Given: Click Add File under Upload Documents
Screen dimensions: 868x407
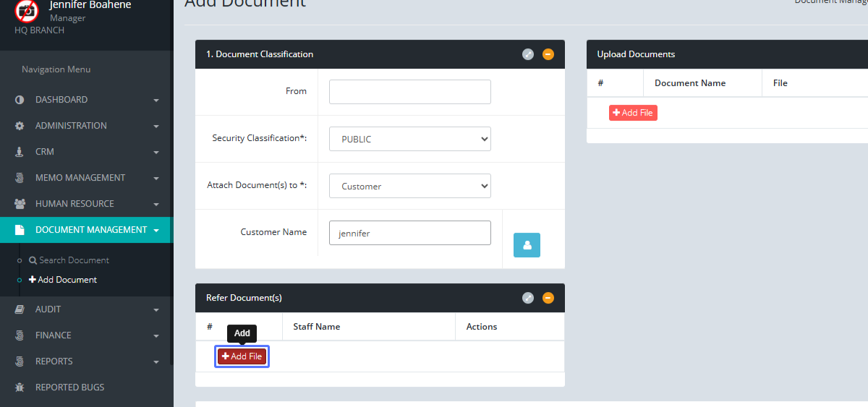Looking at the screenshot, I should point(633,113).
